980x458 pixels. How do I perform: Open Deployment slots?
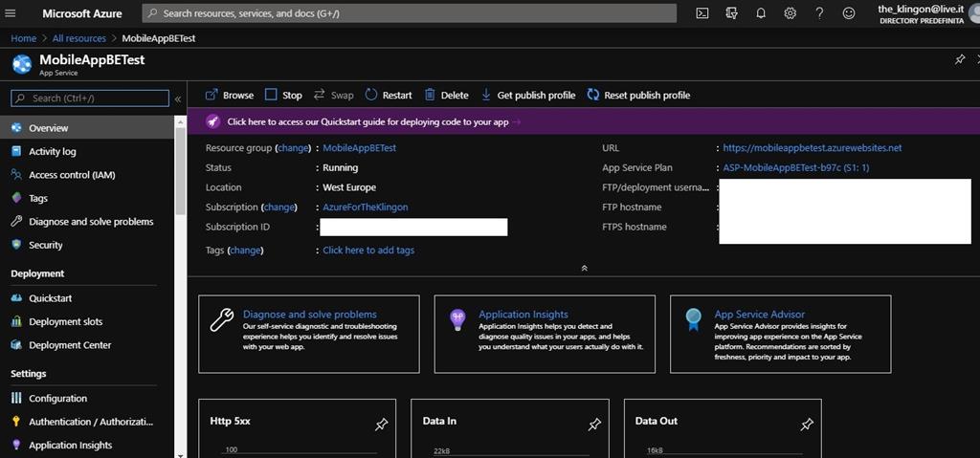click(x=87, y=322)
